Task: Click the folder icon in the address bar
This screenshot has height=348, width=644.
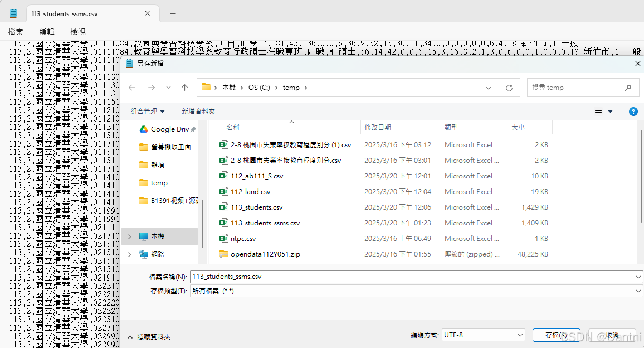Action: coord(206,87)
